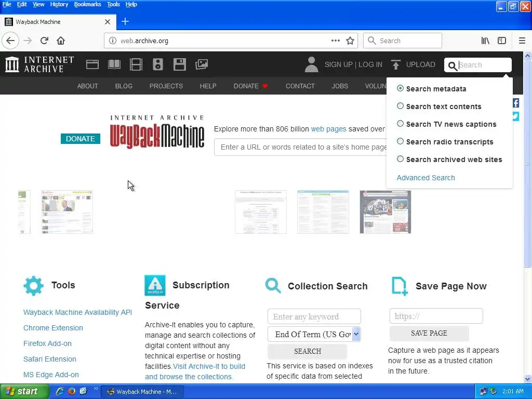This screenshot has width=532, height=399.
Task: Click the Twitter share icon
Action: (x=516, y=116)
